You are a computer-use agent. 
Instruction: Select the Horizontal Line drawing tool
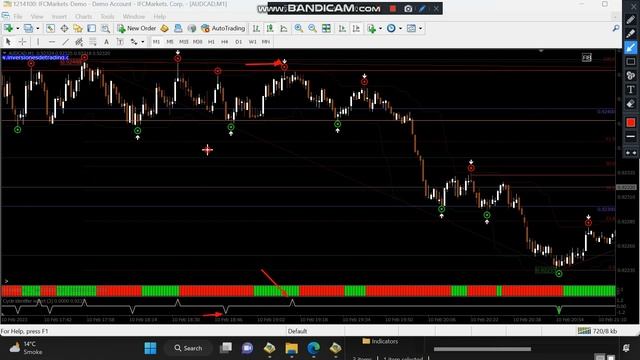click(52, 42)
